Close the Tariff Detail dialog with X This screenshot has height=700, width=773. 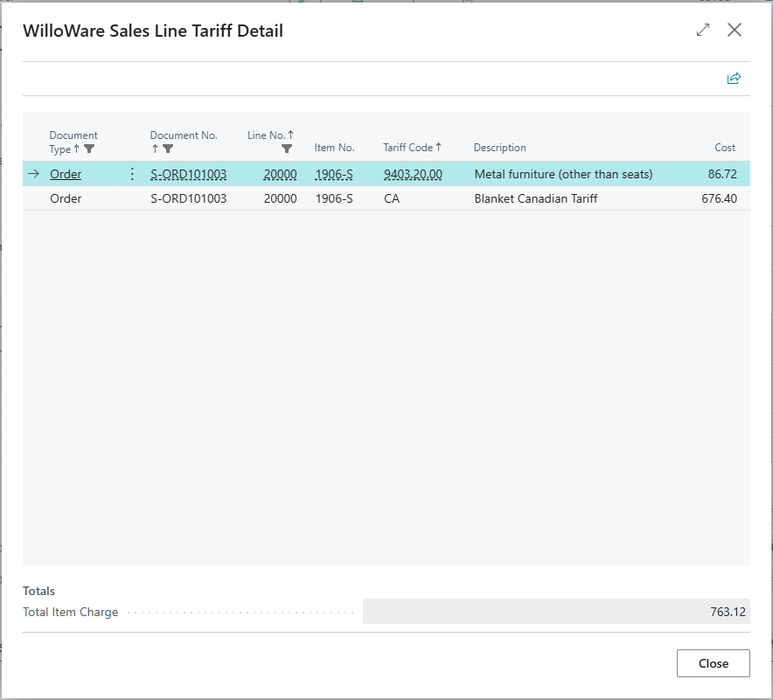[x=735, y=31]
